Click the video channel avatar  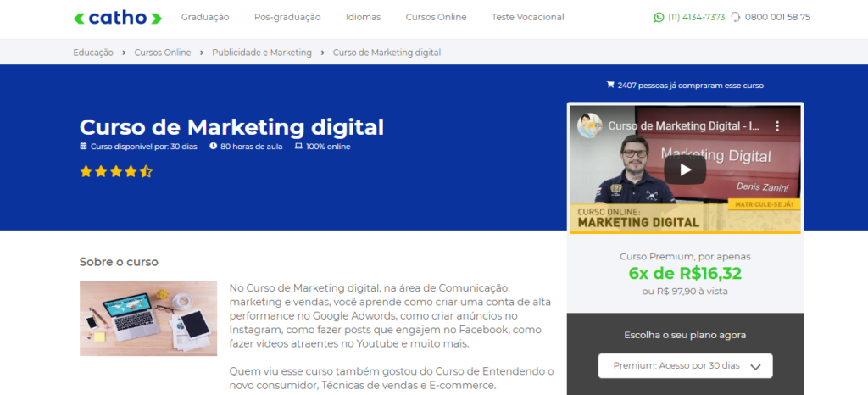tap(590, 126)
